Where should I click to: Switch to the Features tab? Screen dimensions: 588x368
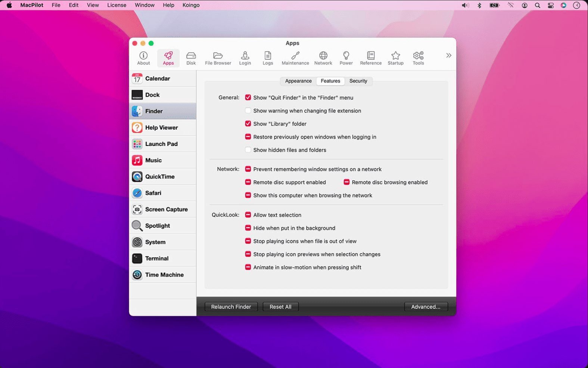[x=330, y=81]
